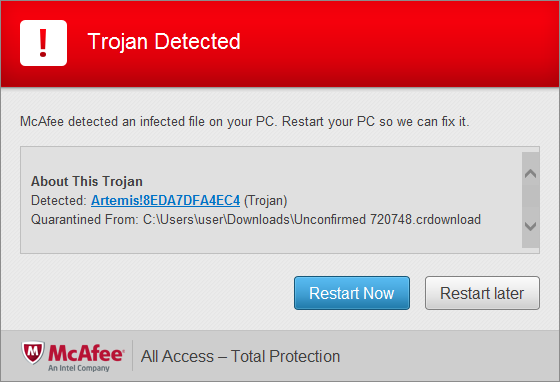Click the McAfee shield logo
Screen dimensions: 560x382
[33, 353]
